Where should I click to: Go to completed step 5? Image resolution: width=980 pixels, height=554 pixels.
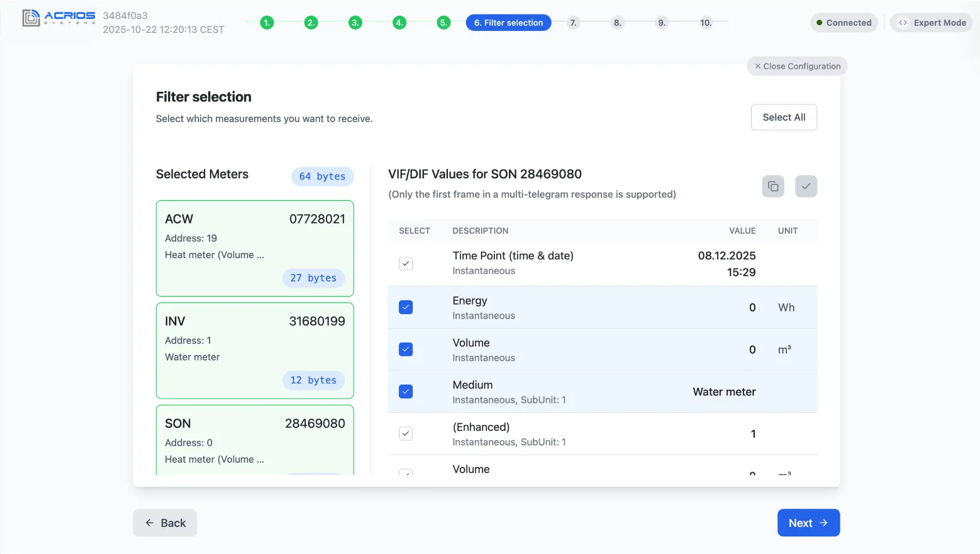[443, 23]
